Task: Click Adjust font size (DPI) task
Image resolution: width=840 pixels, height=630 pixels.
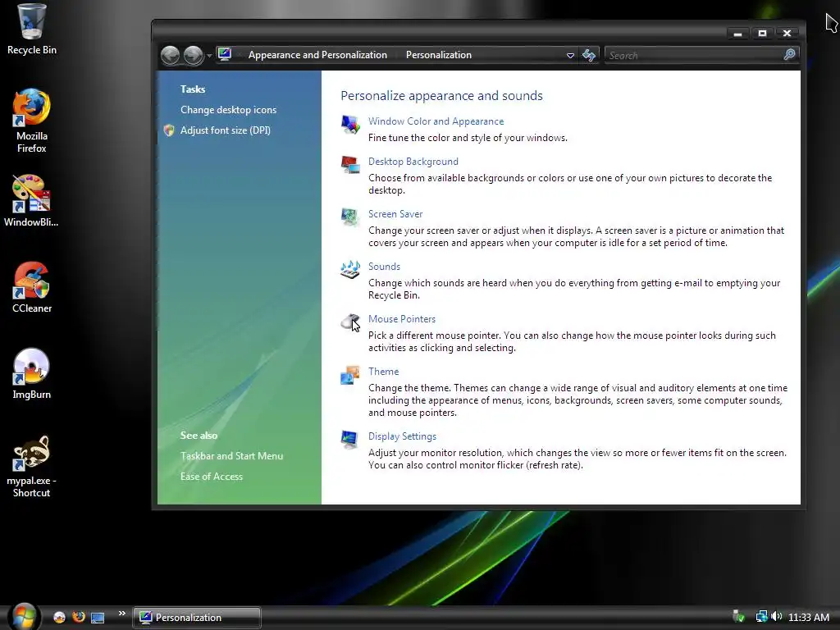Action: pyautogui.click(x=226, y=130)
